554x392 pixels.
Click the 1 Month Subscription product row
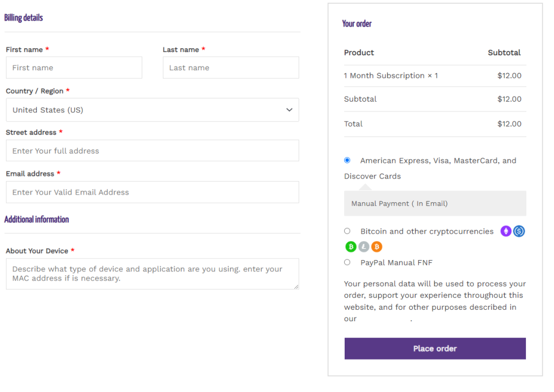391,76
